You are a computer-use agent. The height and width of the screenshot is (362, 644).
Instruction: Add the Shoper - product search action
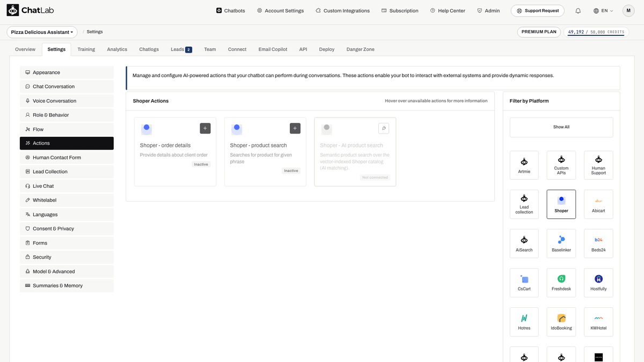295,128
